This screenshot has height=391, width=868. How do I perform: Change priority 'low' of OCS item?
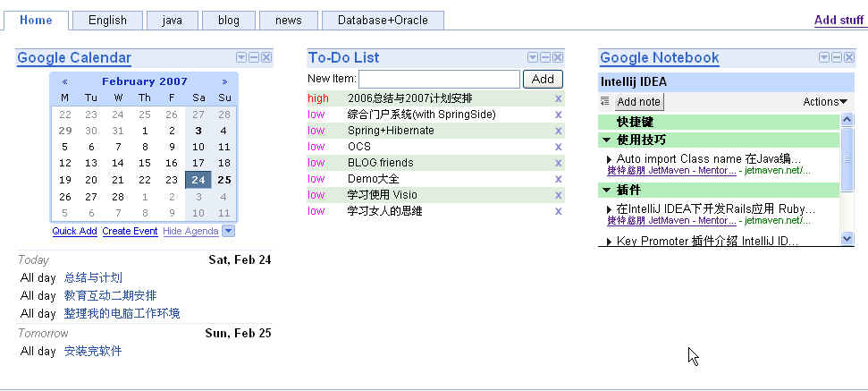coord(316,147)
